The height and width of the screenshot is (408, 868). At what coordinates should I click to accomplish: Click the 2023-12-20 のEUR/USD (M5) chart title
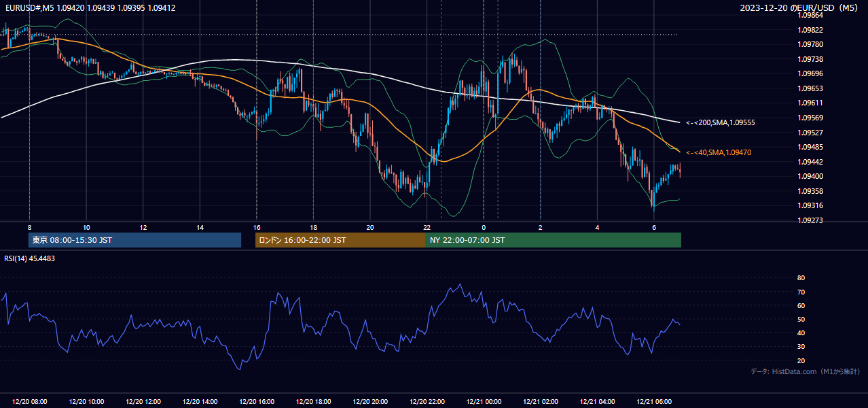click(x=801, y=8)
